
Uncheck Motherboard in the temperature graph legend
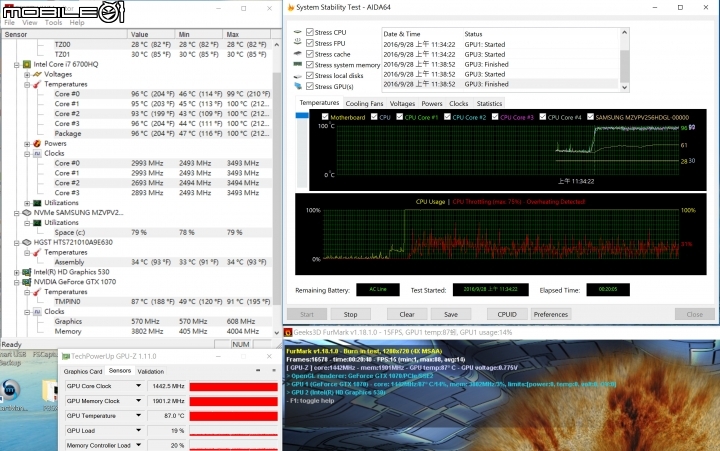pyautogui.click(x=325, y=117)
